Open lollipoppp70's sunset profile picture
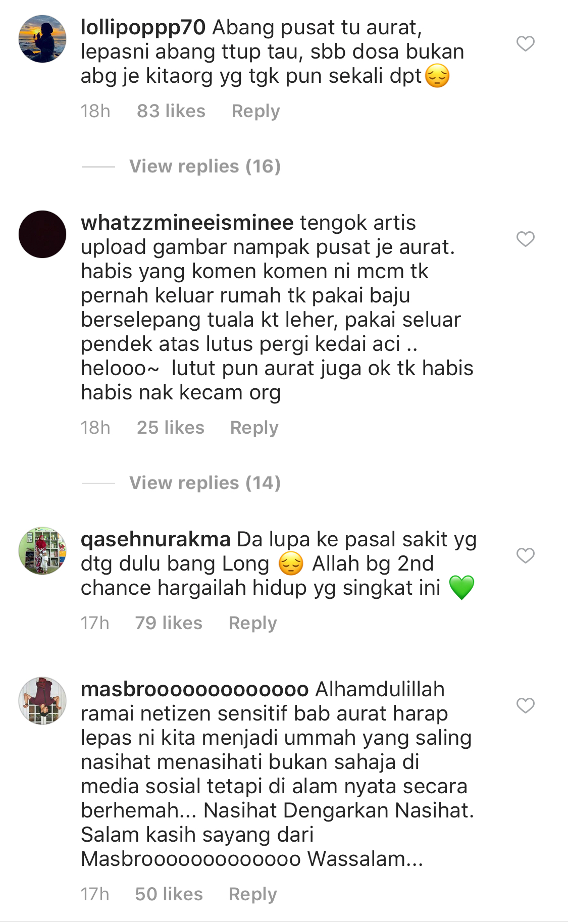 [42, 39]
